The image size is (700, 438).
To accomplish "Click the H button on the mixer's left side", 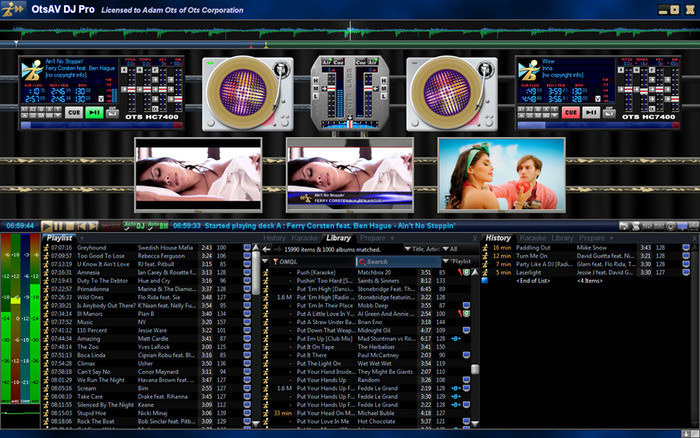I will click(316, 80).
